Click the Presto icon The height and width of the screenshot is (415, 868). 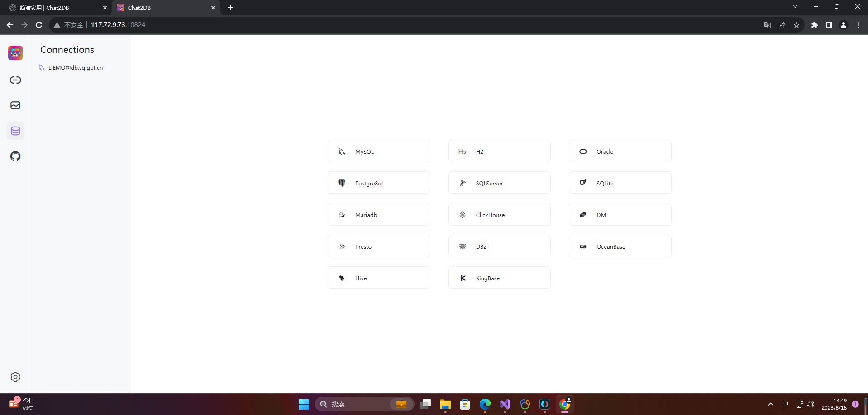pos(342,246)
